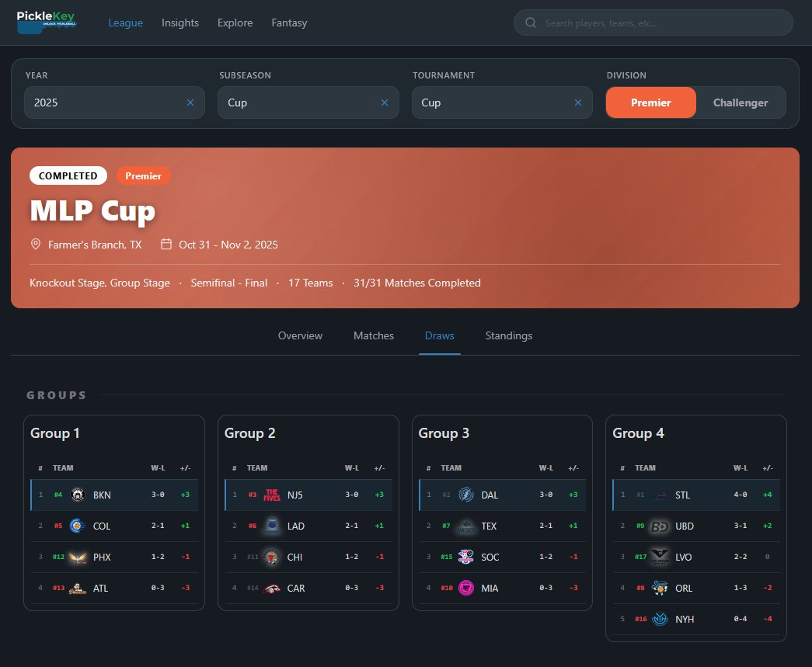812x667 pixels.
Task: Open the NJ5 team logo
Action: point(272,495)
